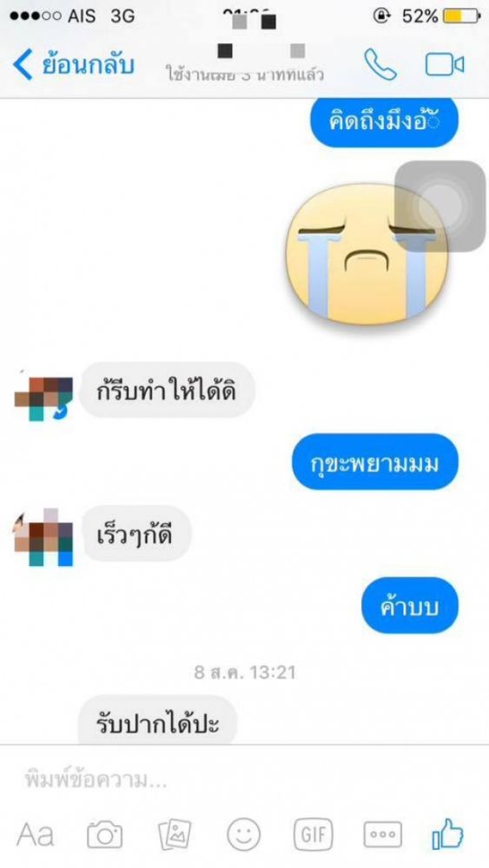The image size is (489, 868).
Task: Start a voice call with phone icon
Action: (x=380, y=65)
